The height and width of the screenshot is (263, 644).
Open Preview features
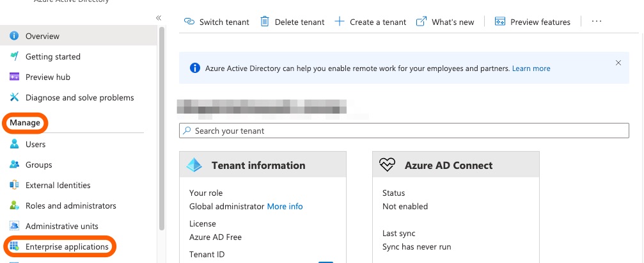click(x=533, y=22)
